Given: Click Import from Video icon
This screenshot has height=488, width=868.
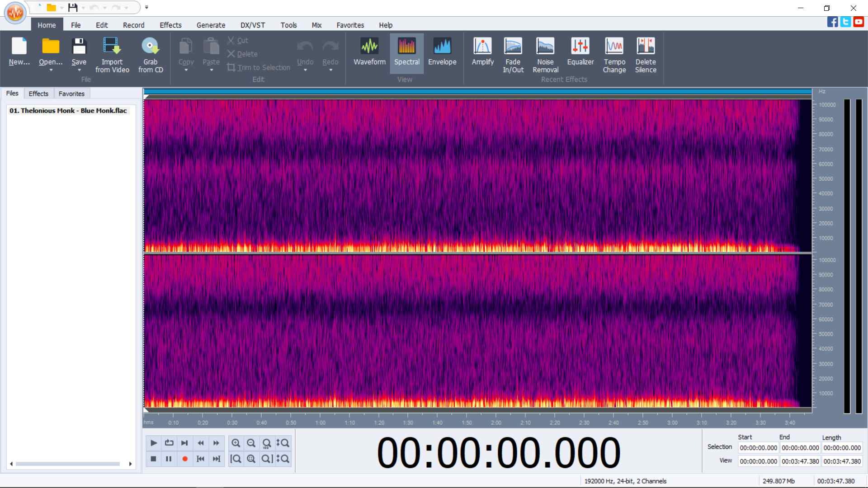Looking at the screenshot, I should click(x=112, y=55).
